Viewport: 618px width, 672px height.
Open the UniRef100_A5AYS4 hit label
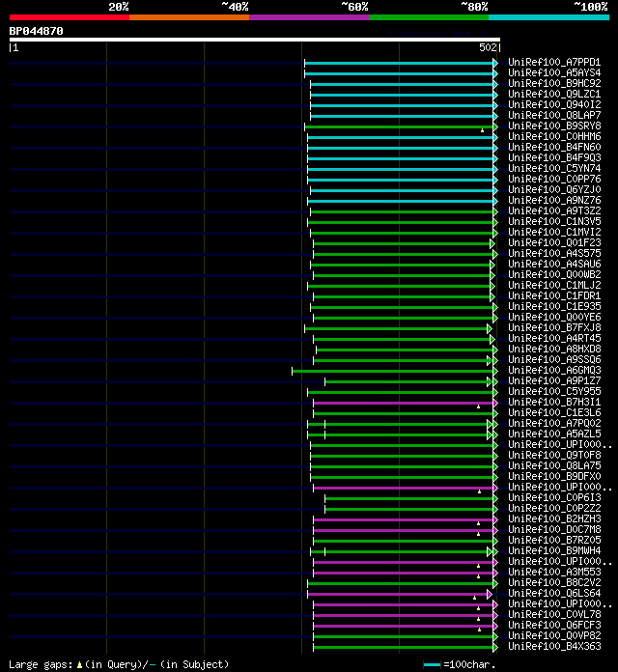coord(554,72)
